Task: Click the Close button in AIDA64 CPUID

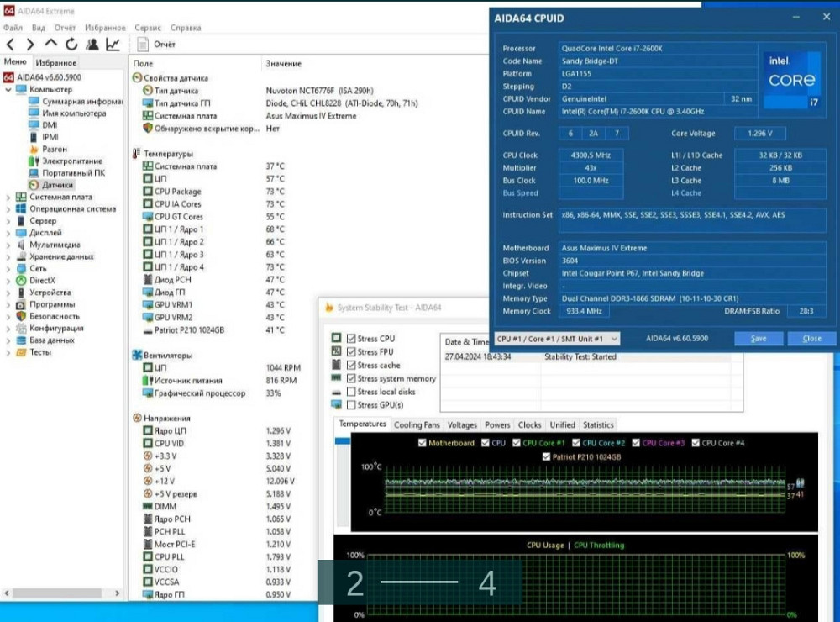Action: click(x=811, y=339)
